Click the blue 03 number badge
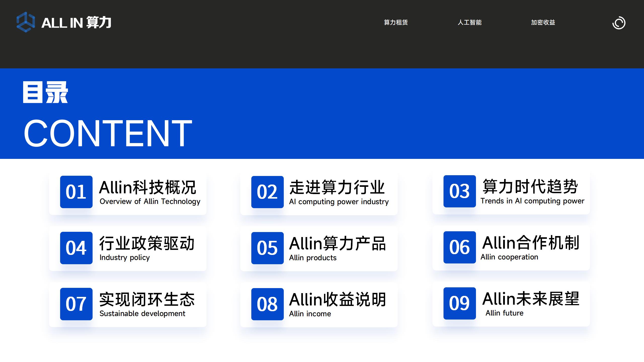The width and height of the screenshot is (644, 362). coord(459,191)
